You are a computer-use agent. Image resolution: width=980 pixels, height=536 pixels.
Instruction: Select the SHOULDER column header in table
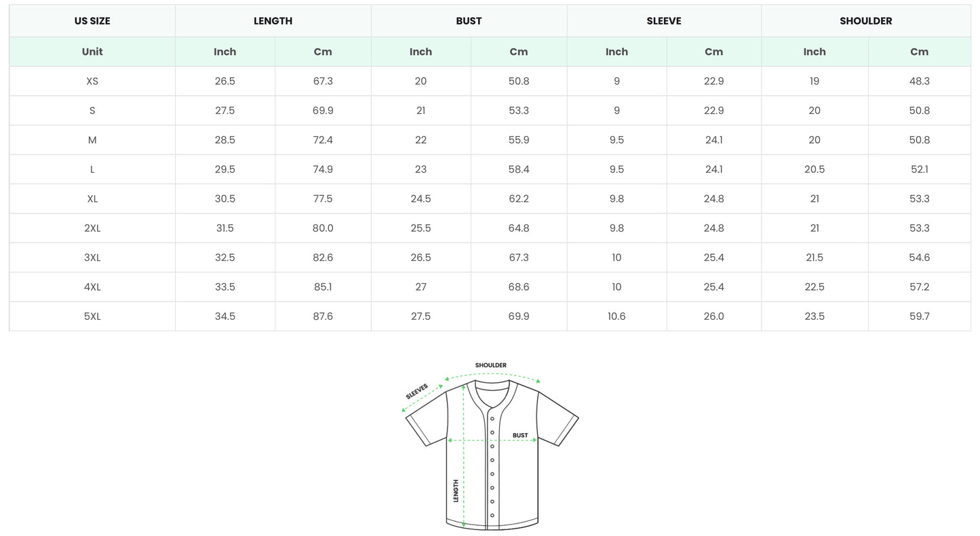coord(865,21)
